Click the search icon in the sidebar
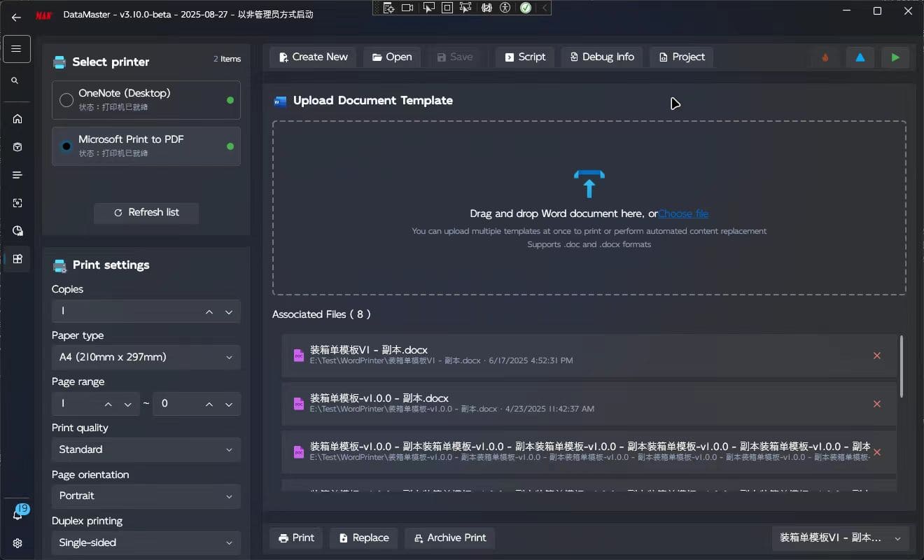Viewport: 924px width, 560px height. coord(15,81)
